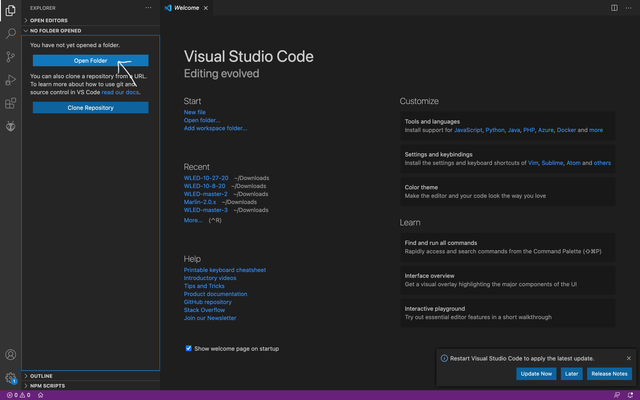The height and width of the screenshot is (400, 640).
Task: Open Tips and Tricks link
Action: (204, 286)
